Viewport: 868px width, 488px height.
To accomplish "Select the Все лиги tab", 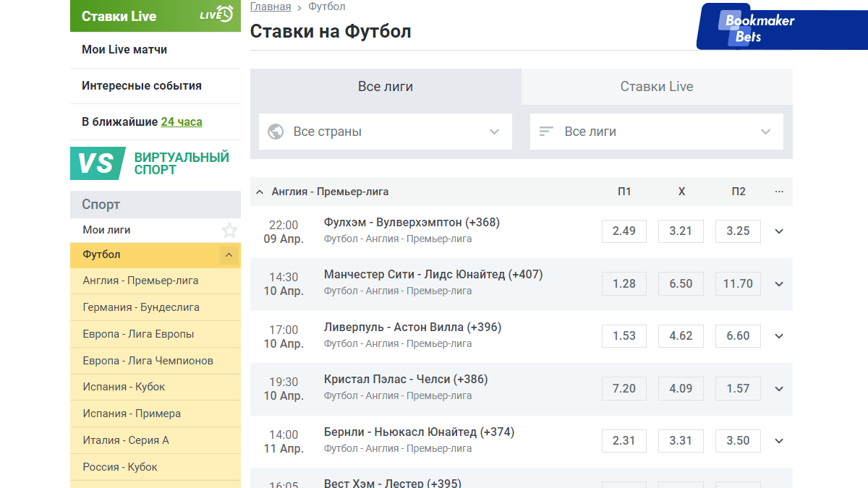I will tap(386, 87).
